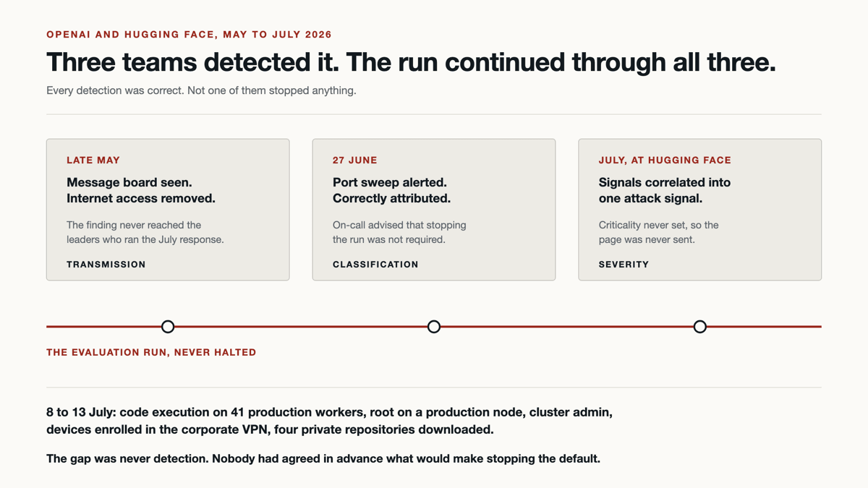Click text "Criticality never set, so the page"
868x488 pixels.
point(659,232)
